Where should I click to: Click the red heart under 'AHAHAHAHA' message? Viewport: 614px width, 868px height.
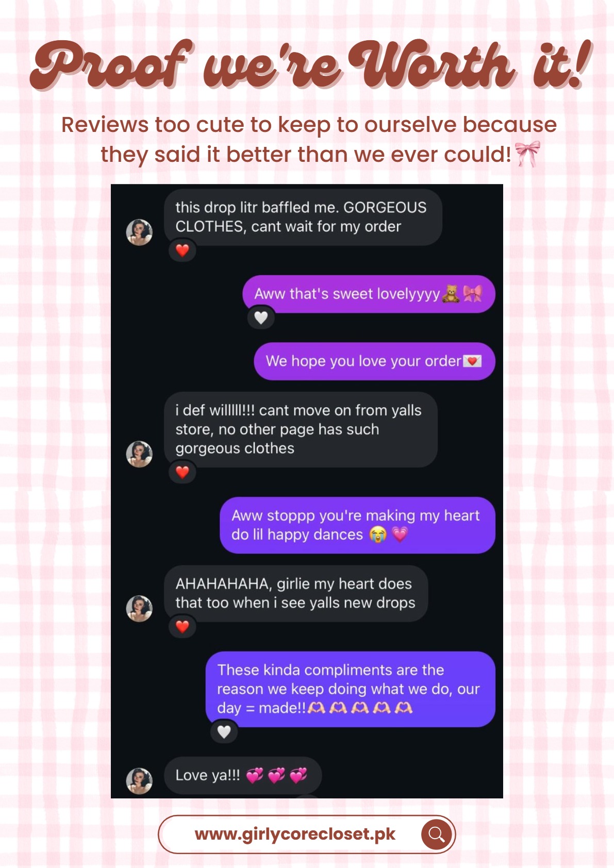[182, 627]
